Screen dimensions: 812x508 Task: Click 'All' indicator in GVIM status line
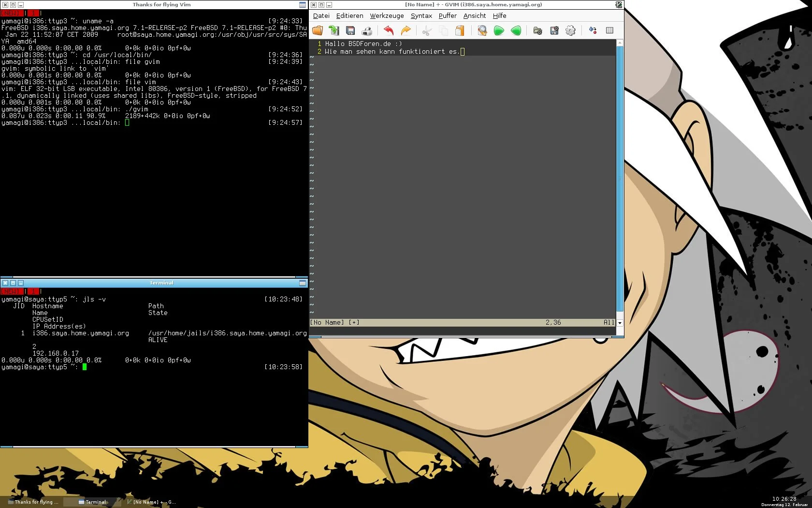click(609, 323)
